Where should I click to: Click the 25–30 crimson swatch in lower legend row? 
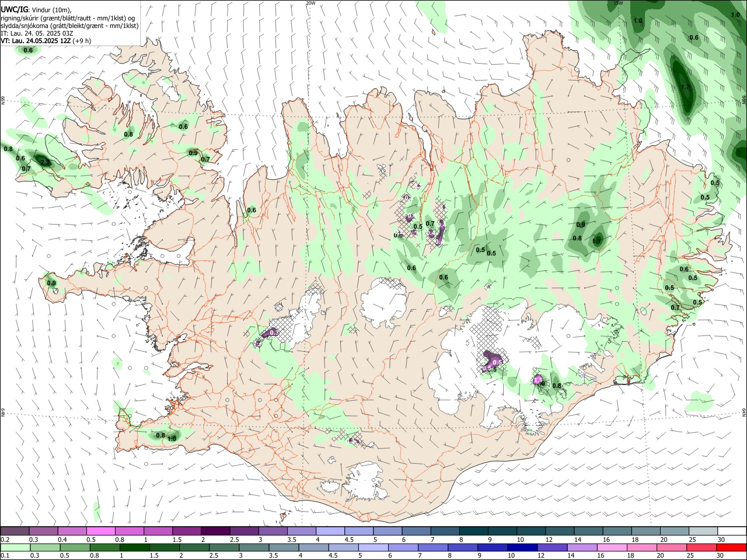point(701,547)
